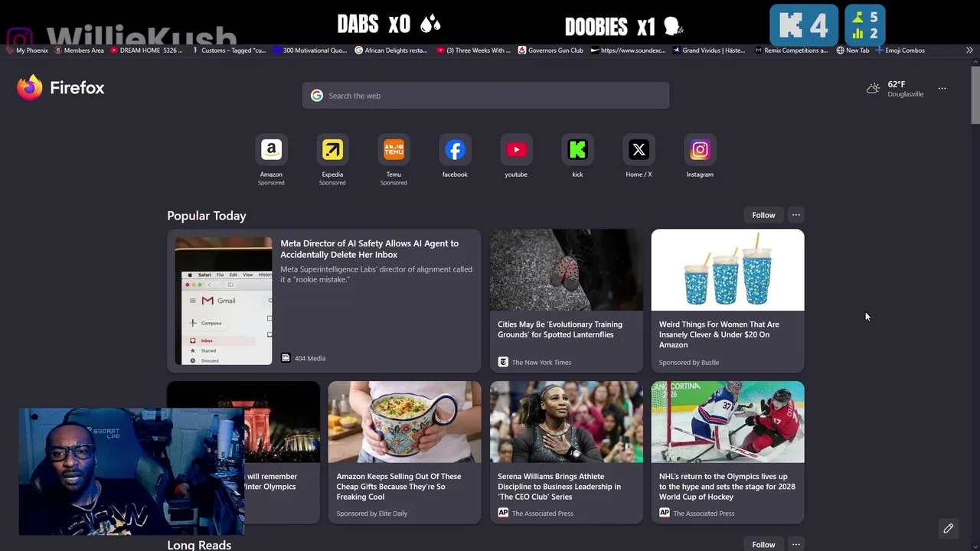The width and height of the screenshot is (980, 551).
Task: Open Popular Today section options menu
Action: [795, 215]
